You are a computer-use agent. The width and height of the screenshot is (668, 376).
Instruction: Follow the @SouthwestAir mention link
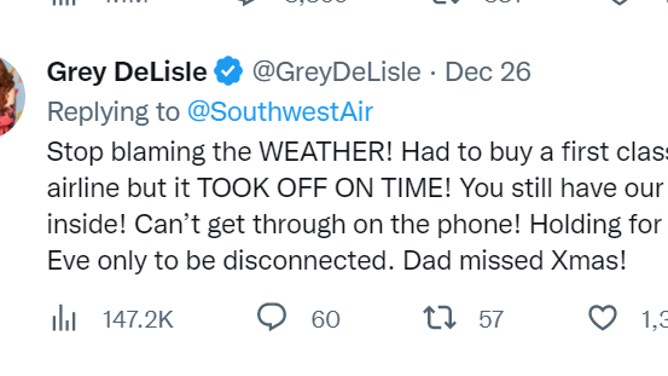tap(280, 112)
